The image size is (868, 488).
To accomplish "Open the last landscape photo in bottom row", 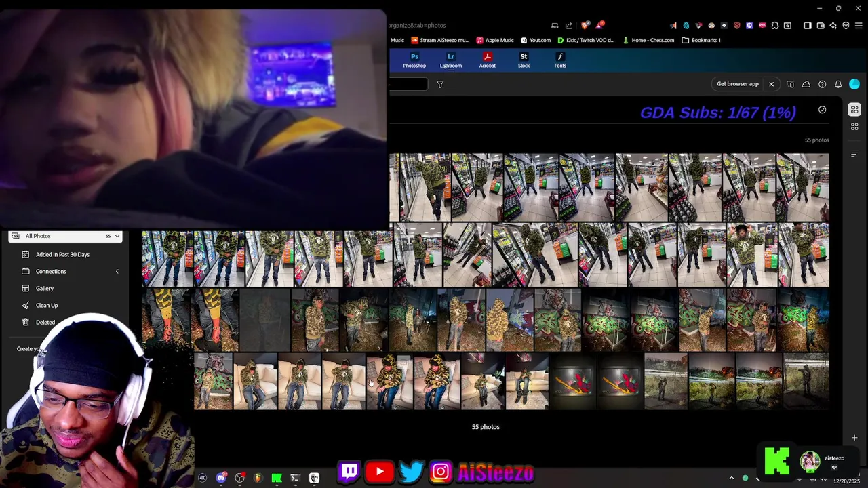I will [806, 382].
